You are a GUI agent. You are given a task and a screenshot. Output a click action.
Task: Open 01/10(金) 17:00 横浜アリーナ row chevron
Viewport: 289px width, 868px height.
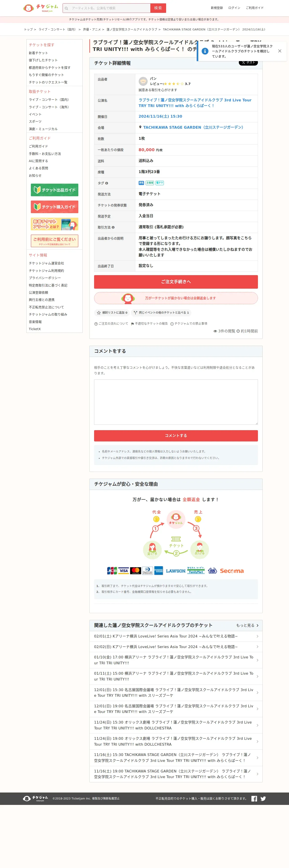click(257, 660)
